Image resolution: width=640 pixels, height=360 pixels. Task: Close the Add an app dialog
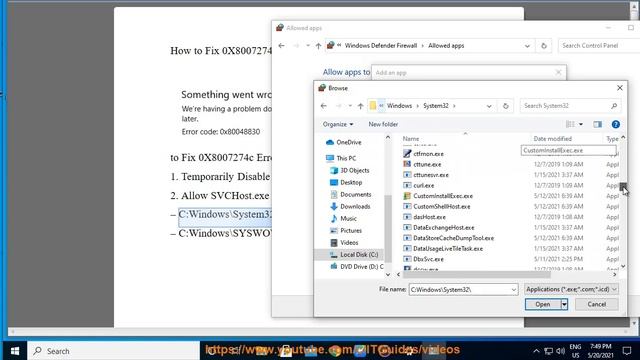pos(558,73)
